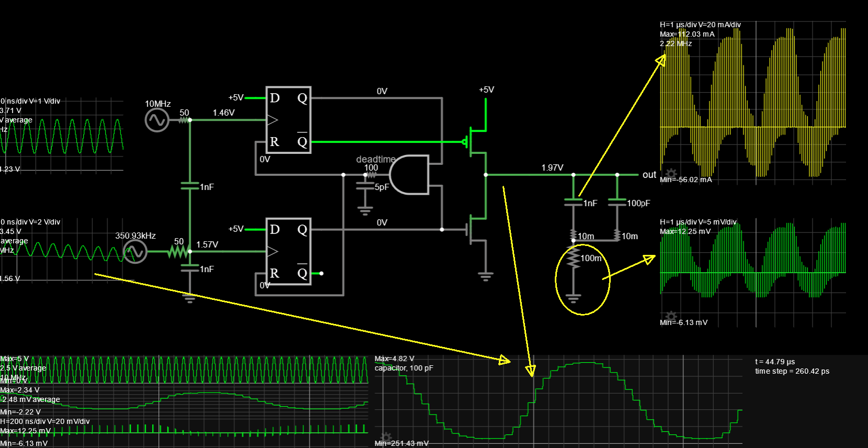Click the 1.57V voltage label
Image resolution: width=868 pixels, height=448 pixels.
207,244
